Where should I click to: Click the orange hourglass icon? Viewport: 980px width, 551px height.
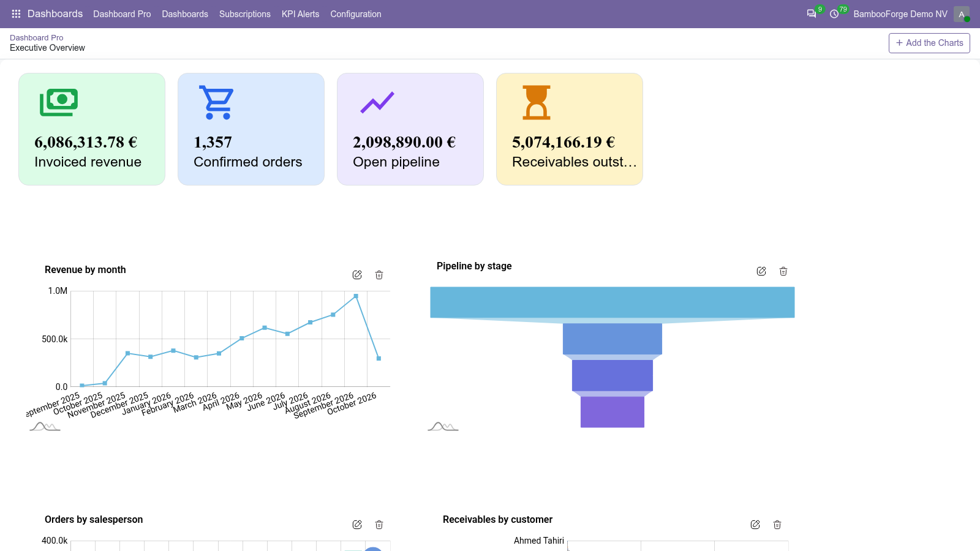537,102
